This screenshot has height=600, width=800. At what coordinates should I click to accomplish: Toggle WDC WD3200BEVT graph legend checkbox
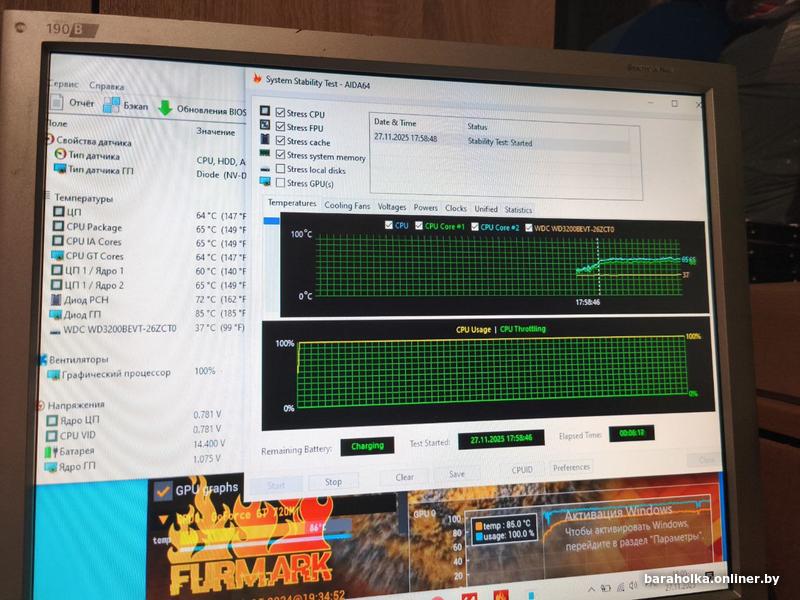529,228
